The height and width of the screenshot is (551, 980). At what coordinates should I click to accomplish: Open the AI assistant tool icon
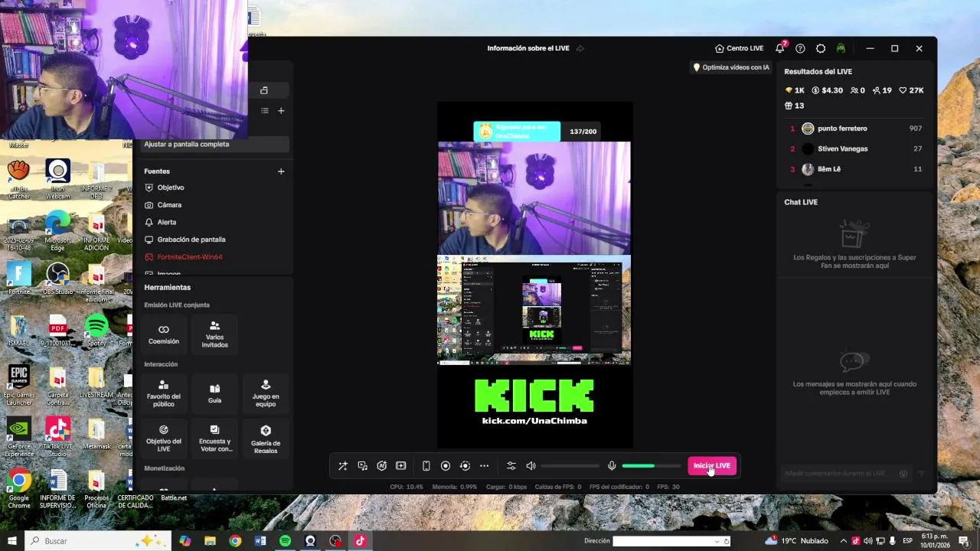(x=381, y=466)
